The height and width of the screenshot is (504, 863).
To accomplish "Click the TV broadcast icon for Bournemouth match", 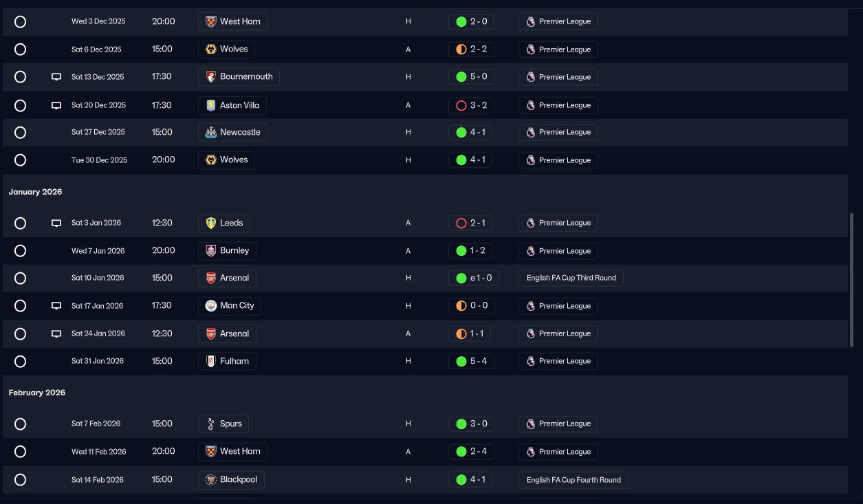I will (56, 77).
